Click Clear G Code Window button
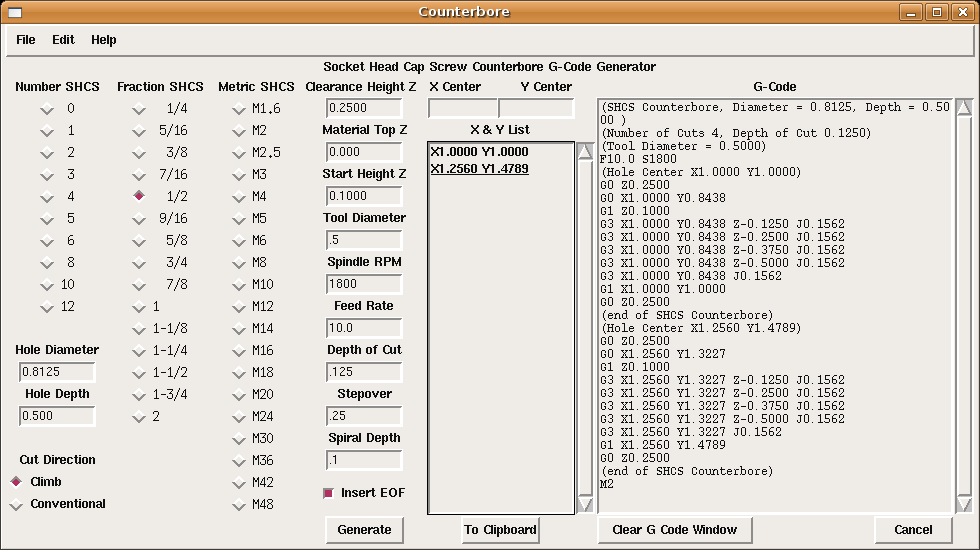980x550 pixels. (674, 530)
